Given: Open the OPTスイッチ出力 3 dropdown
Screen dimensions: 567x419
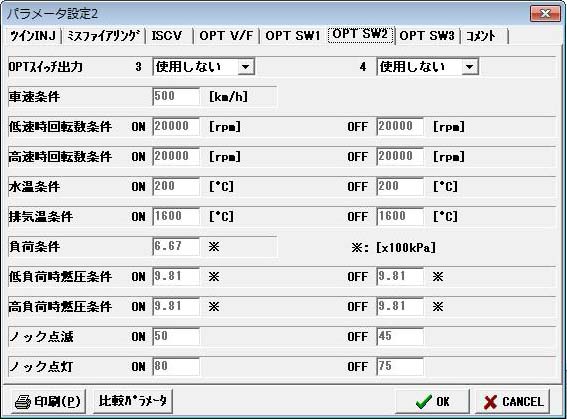Looking at the screenshot, I should 246,67.
